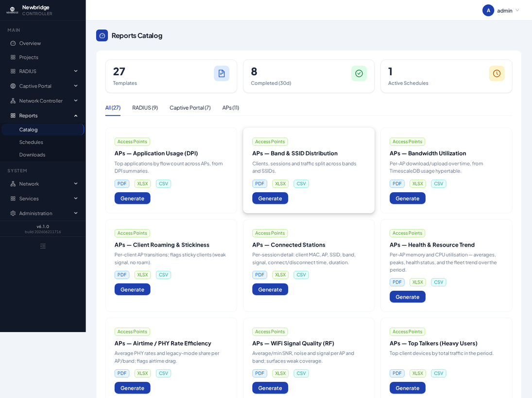
Task: Click the Reports Catalog header icon
Action: click(102, 35)
